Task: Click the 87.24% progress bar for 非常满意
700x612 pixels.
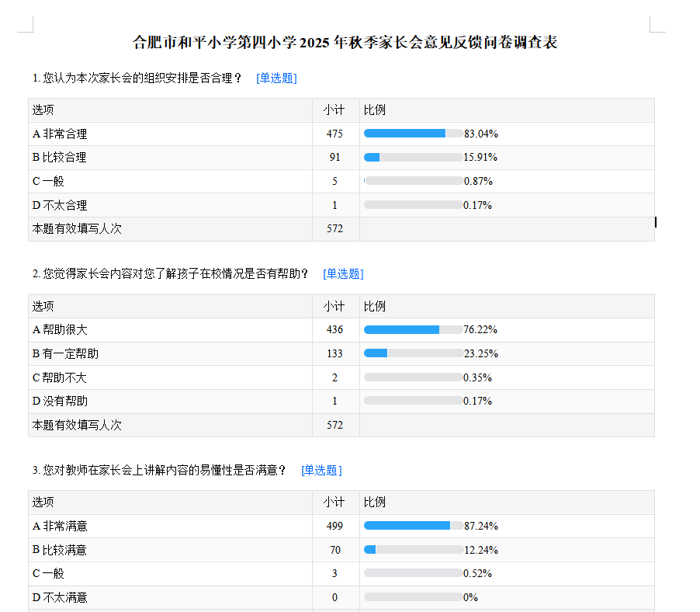Action: pyautogui.click(x=413, y=526)
